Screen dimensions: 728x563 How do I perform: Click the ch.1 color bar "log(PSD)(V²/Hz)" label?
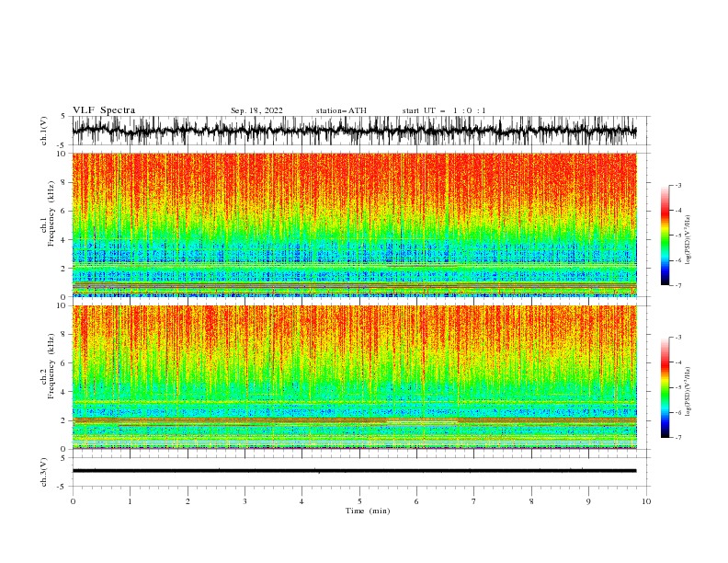pos(688,240)
